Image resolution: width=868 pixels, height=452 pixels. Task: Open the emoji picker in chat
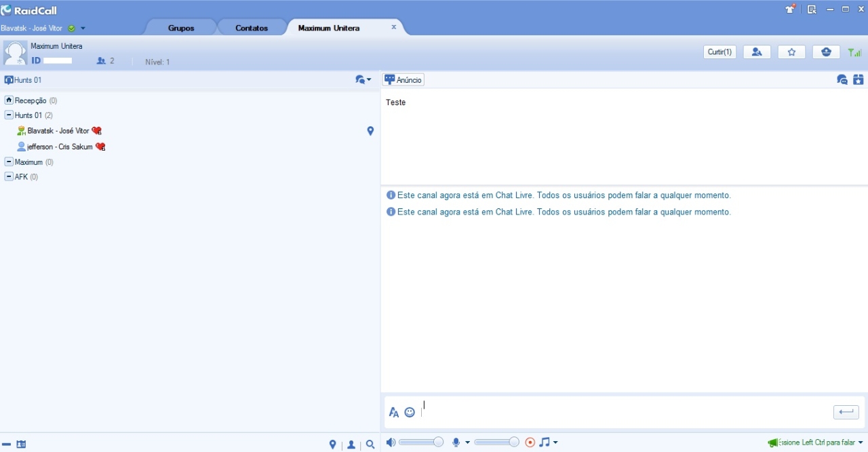[x=410, y=413]
